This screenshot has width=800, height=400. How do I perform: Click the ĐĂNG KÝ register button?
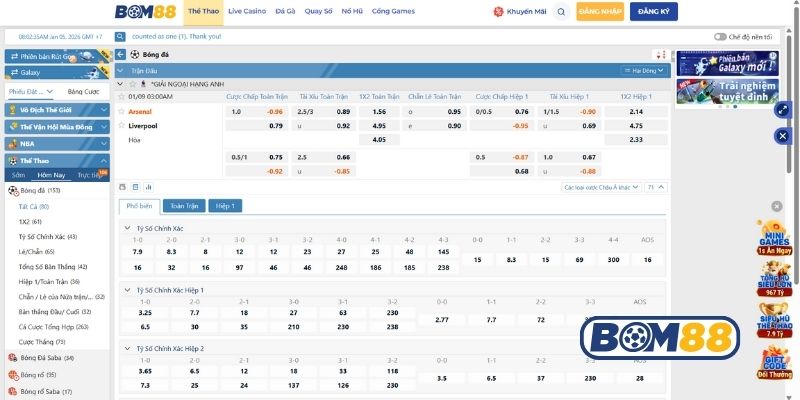click(652, 12)
